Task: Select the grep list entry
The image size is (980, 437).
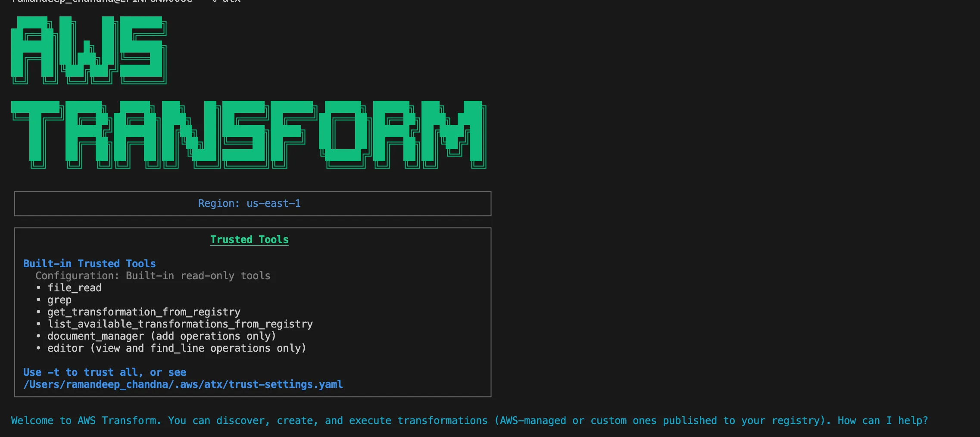Action: tap(59, 300)
